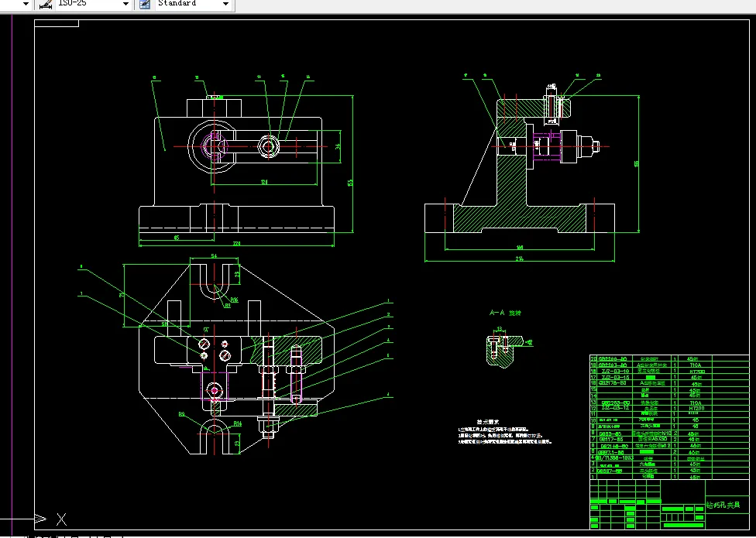Click the dimension style icon beside ISO-25

[x=46, y=4]
